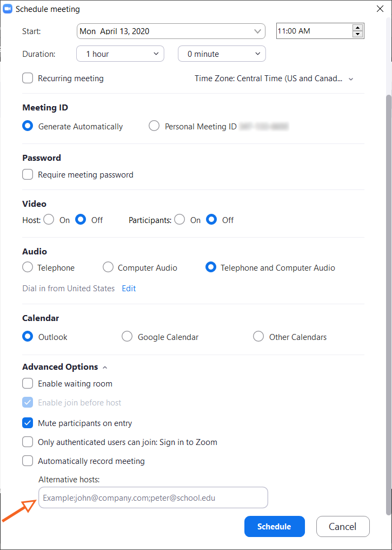Enable waiting room
This screenshot has height=550, width=392.
27,383
